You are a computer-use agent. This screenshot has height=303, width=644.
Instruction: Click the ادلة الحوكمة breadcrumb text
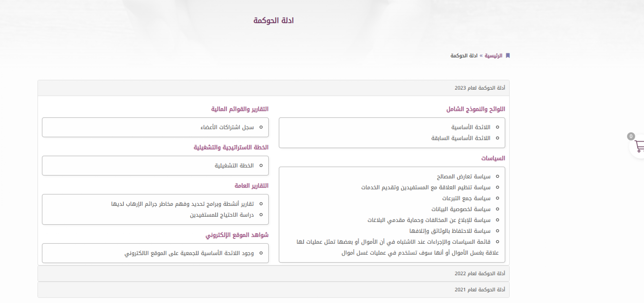click(464, 56)
